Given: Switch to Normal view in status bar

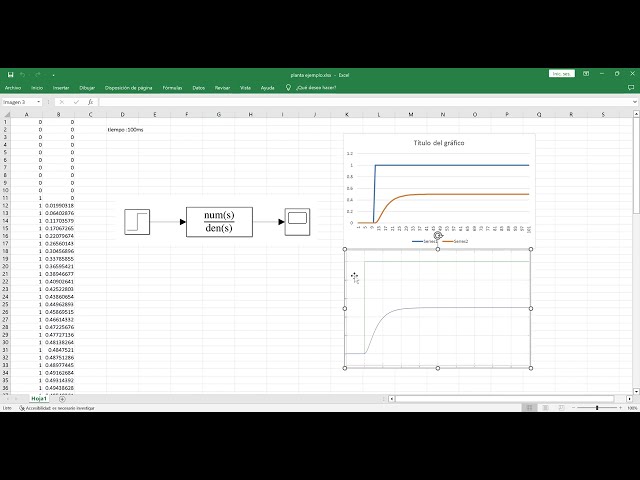Looking at the screenshot, I should (529, 408).
